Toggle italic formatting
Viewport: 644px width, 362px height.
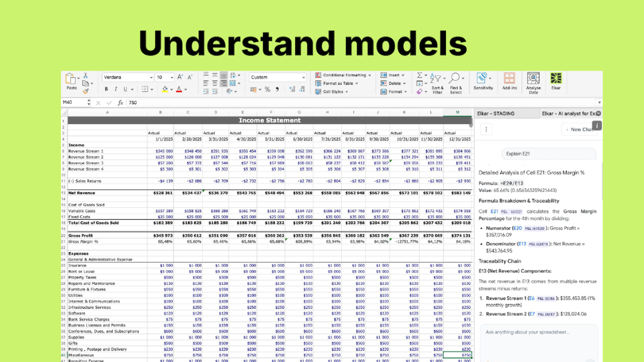click(116, 90)
